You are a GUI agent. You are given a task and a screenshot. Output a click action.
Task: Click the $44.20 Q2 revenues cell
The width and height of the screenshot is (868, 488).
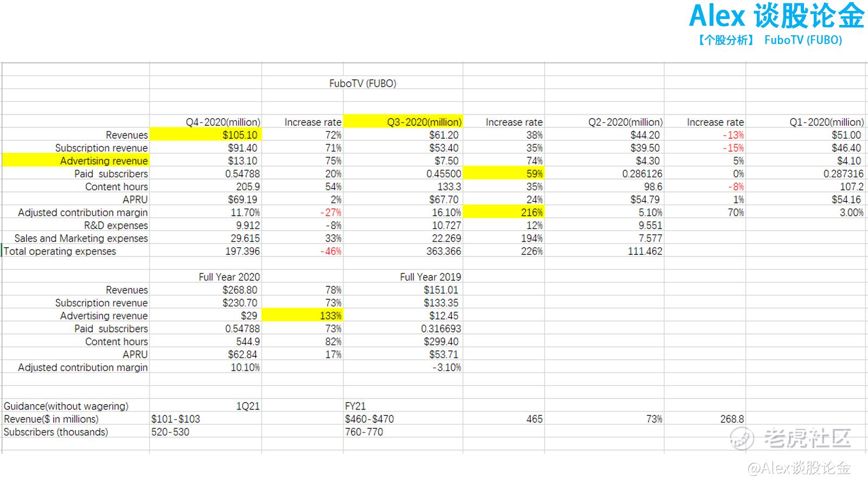(604, 135)
